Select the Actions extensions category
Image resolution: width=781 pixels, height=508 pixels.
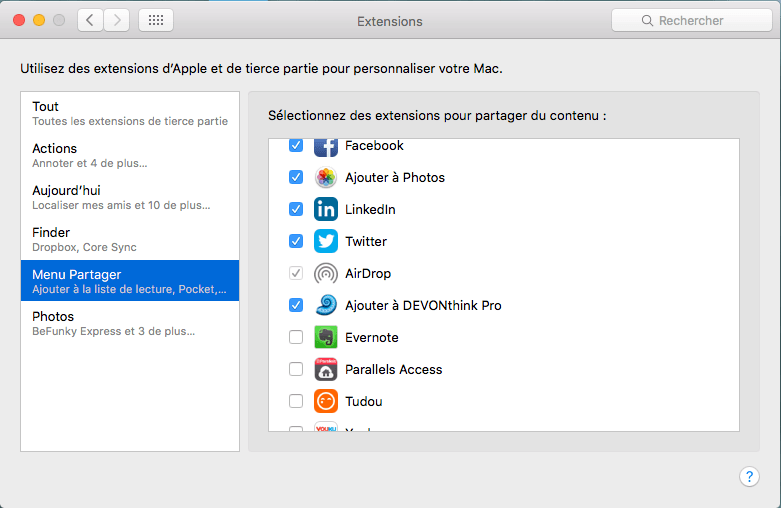pyautogui.click(x=130, y=155)
